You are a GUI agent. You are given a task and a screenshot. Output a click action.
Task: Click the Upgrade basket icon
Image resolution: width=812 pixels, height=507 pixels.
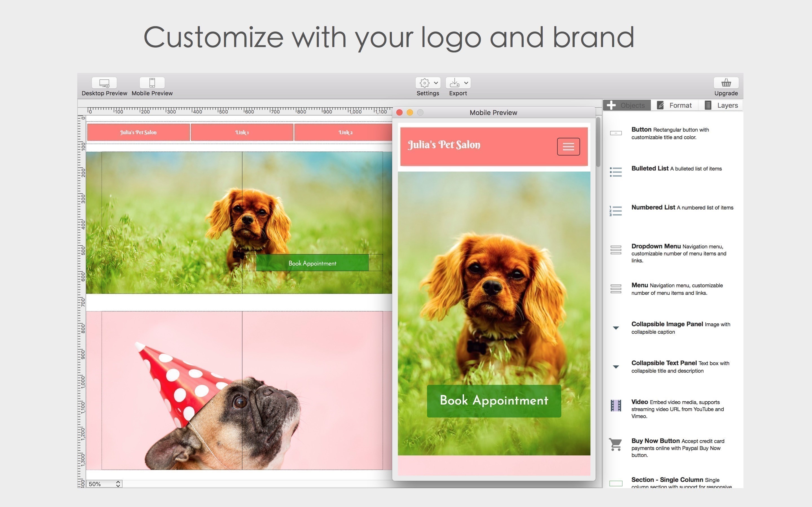pos(726,83)
